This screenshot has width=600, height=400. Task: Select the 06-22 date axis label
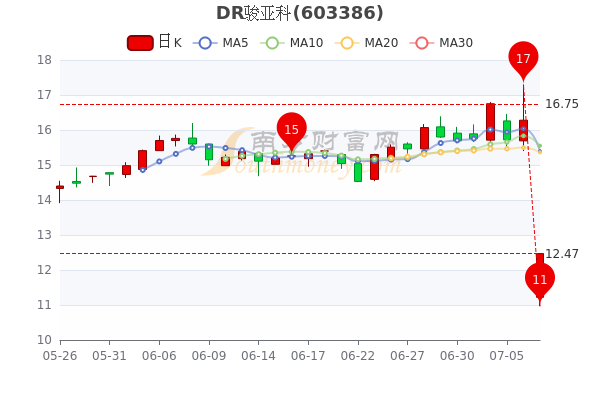[x=358, y=355]
